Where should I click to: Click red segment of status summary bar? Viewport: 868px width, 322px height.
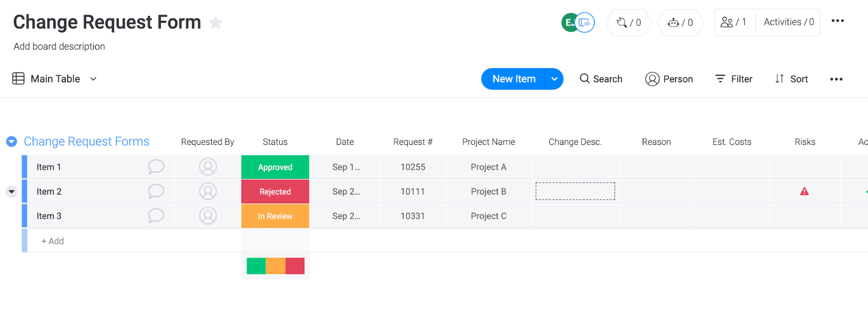(295, 266)
